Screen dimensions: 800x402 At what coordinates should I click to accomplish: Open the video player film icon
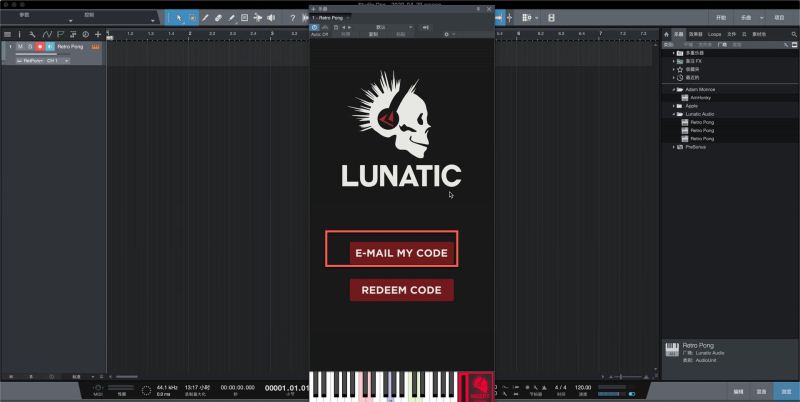pyautogui.click(x=552, y=18)
